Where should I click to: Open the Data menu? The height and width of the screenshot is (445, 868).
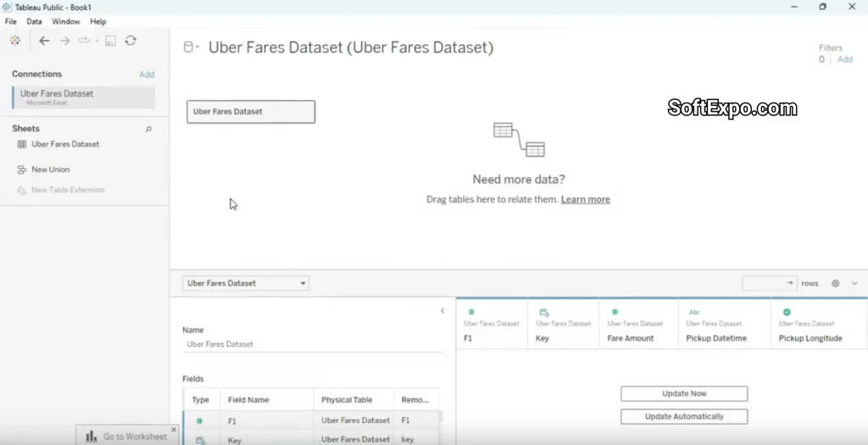[x=34, y=21]
